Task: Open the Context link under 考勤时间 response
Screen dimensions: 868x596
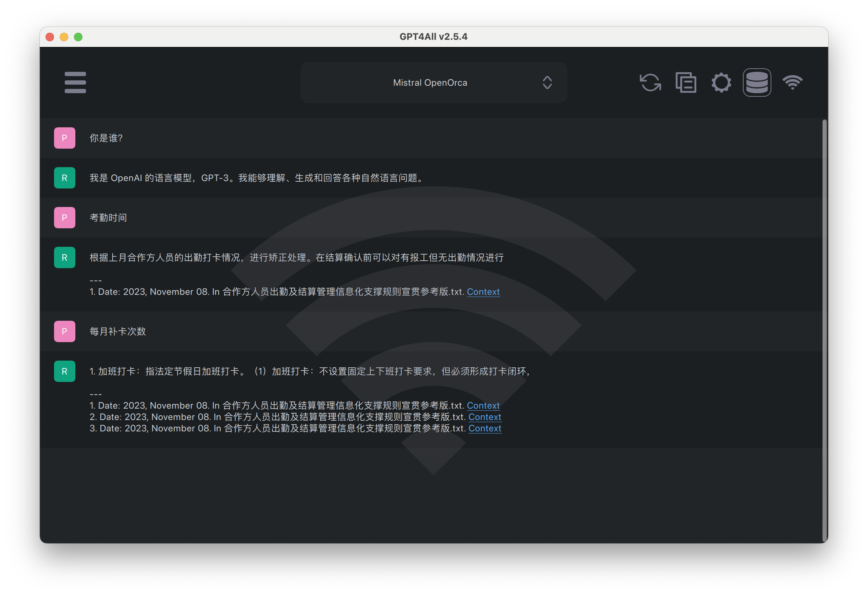Action: click(x=483, y=292)
